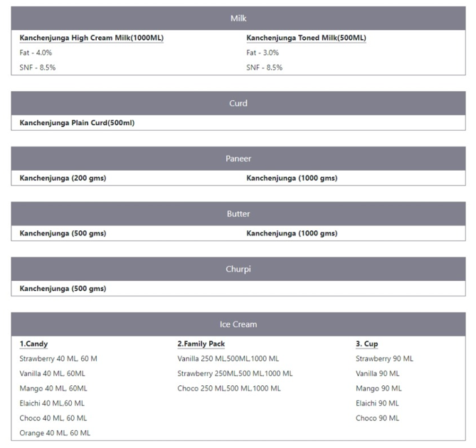Click the Milk section header
The height and width of the screenshot is (448, 476).
(238, 18)
